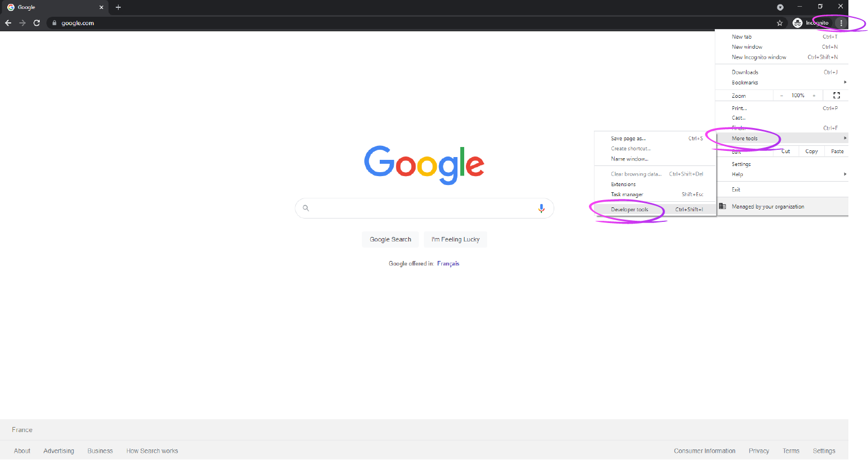Screen dimensions: 868x460
Task: Close the Google tab
Action: (101, 7)
